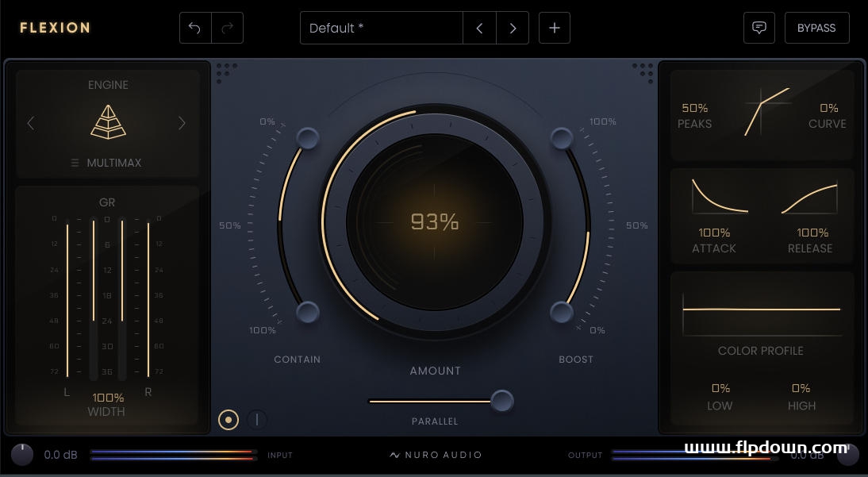The width and height of the screenshot is (868, 477).
Task: Click the COLOR PROFILE line graph
Action: point(762,314)
